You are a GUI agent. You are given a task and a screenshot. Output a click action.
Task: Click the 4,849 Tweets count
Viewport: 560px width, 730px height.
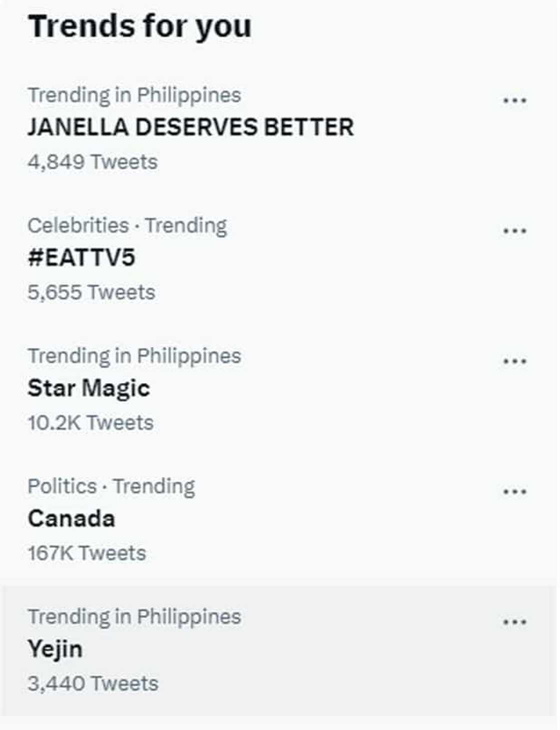92,162
